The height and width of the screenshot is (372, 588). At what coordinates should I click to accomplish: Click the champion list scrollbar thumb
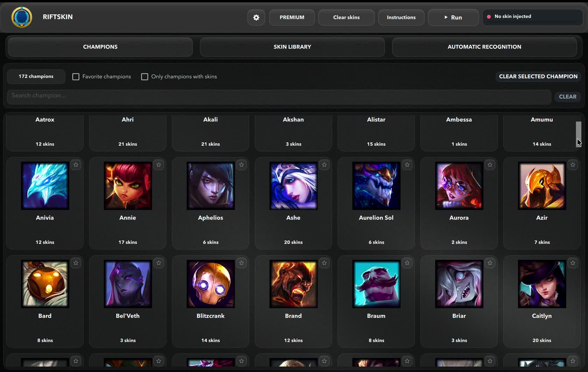[x=578, y=134]
